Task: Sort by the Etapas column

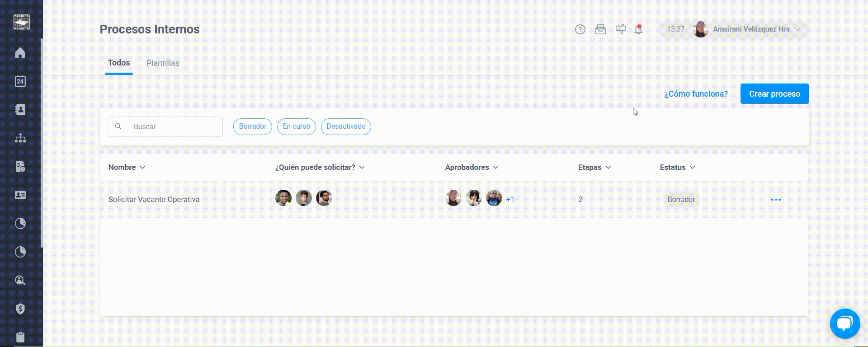Action: [x=594, y=167]
